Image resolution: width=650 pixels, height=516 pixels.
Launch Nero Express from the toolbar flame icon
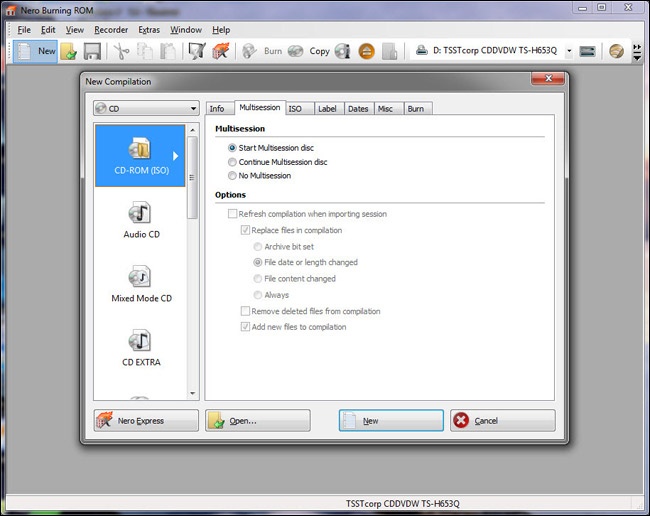click(x=220, y=51)
